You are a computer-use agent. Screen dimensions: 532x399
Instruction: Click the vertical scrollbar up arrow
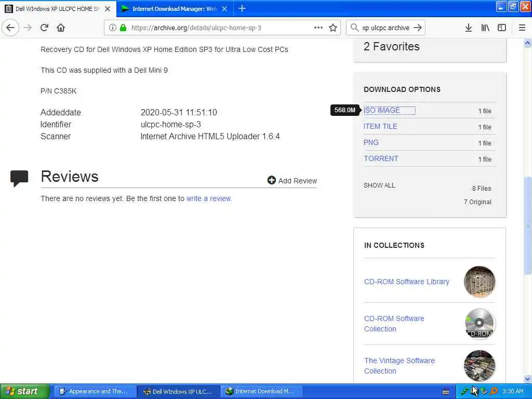click(528, 43)
